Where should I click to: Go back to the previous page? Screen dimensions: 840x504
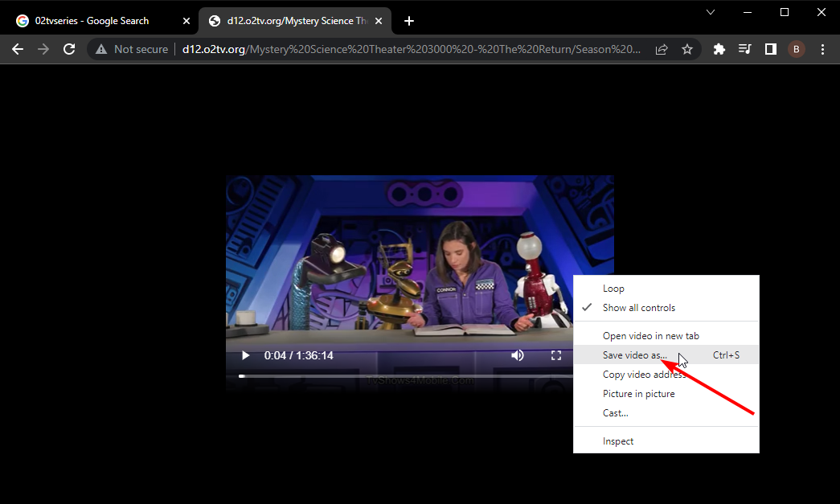(18, 49)
